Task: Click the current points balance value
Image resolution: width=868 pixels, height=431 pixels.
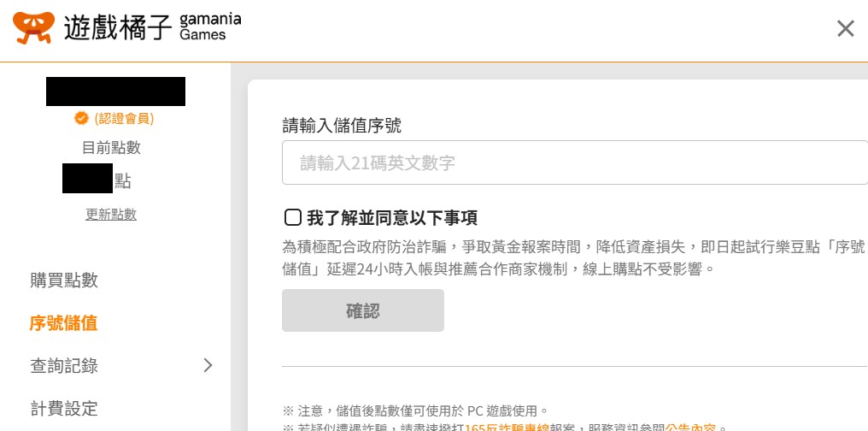Action: 89,180
